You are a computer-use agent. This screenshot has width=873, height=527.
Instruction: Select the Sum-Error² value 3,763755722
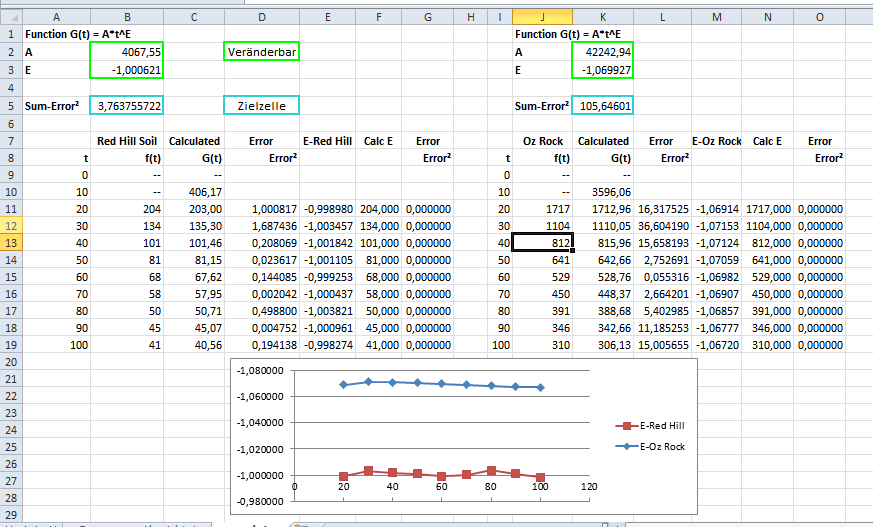pos(126,106)
